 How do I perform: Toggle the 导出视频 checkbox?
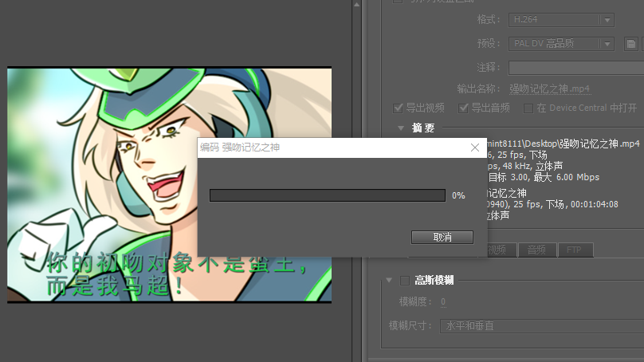(398, 108)
